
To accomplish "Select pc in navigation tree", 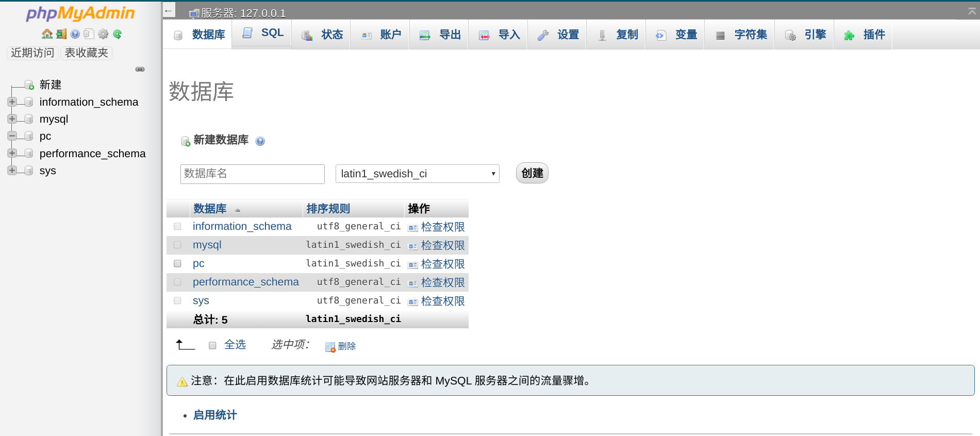I will coord(45,136).
